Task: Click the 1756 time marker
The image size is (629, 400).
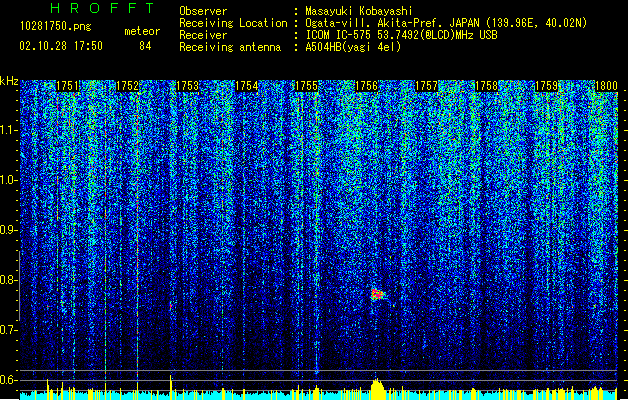Action: (367, 86)
